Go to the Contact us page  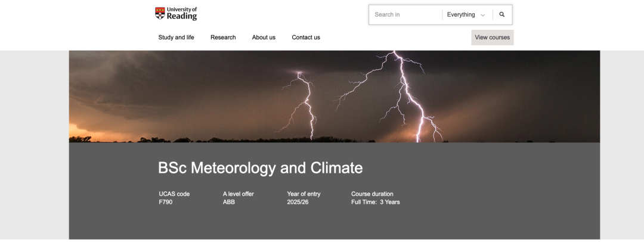point(306,38)
